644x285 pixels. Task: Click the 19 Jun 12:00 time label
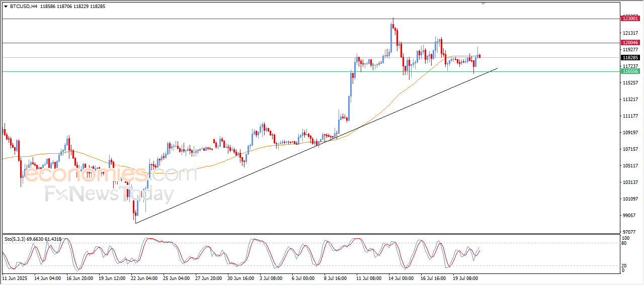coord(112,277)
